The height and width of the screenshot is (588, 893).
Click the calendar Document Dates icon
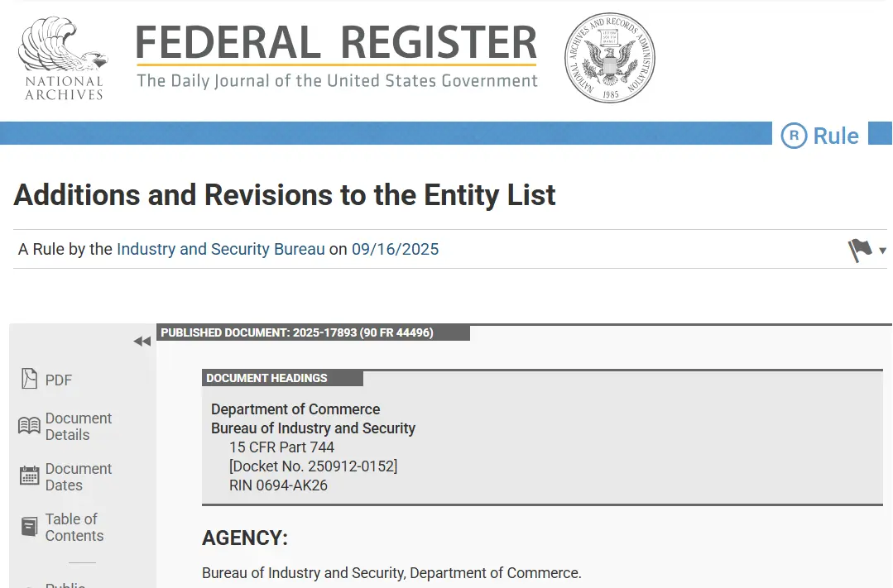point(29,476)
